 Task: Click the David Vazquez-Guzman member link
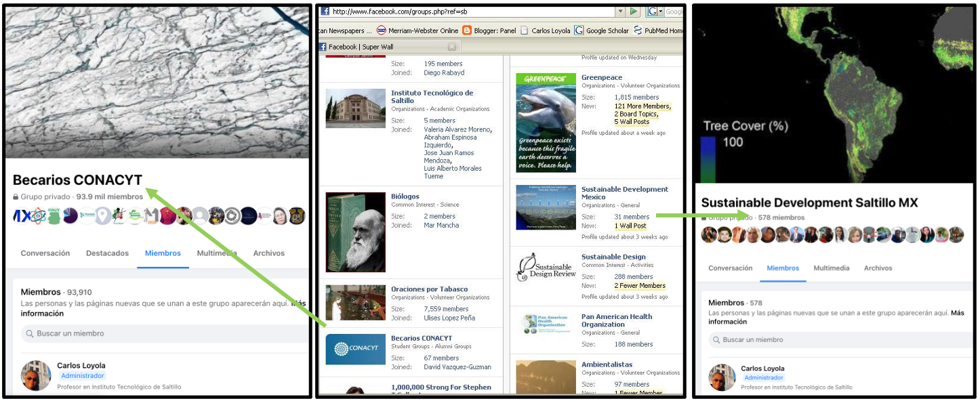tap(457, 367)
